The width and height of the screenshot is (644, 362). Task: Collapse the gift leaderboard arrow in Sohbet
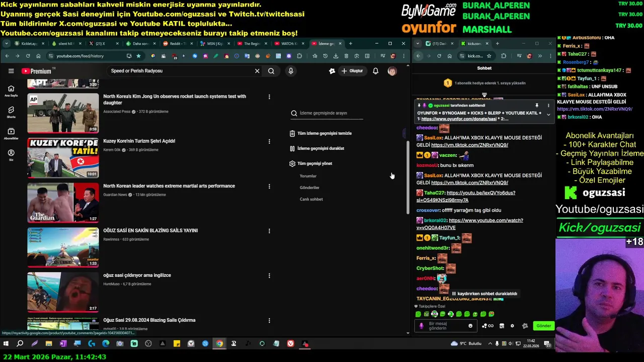pyautogui.click(x=484, y=95)
